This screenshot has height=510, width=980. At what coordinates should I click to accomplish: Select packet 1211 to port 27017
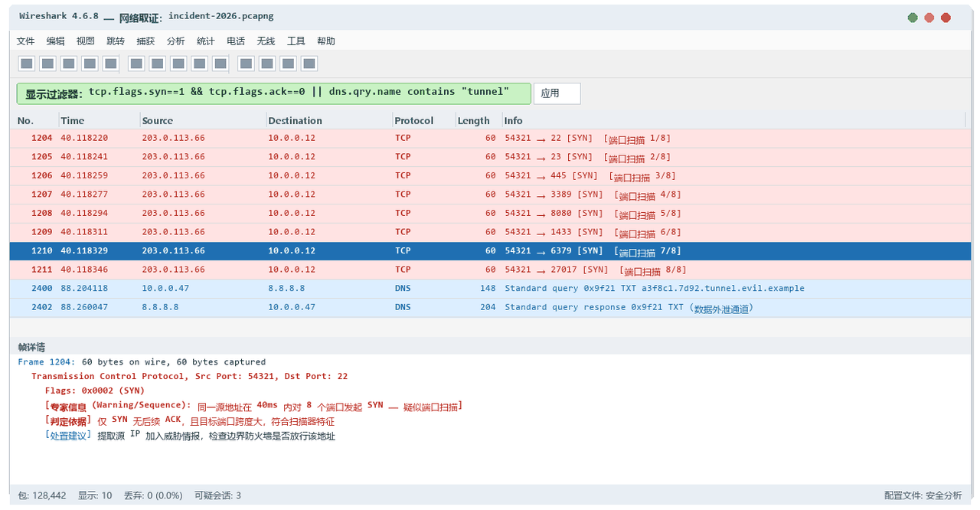(490, 270)
